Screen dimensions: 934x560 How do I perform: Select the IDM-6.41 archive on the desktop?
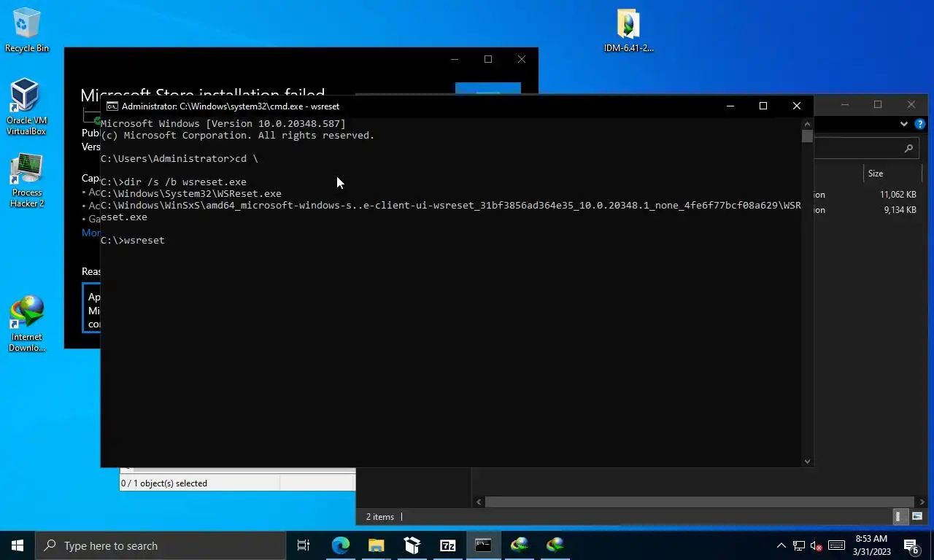628,31
